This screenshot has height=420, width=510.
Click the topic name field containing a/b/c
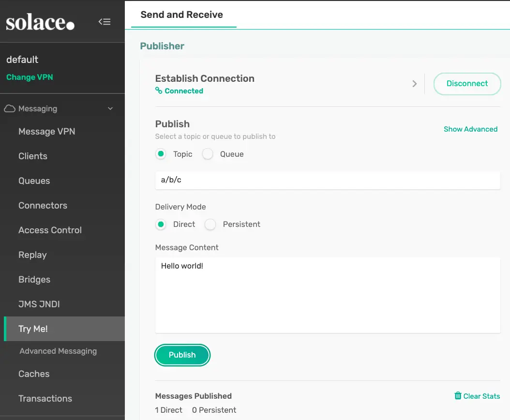point(327,180)
